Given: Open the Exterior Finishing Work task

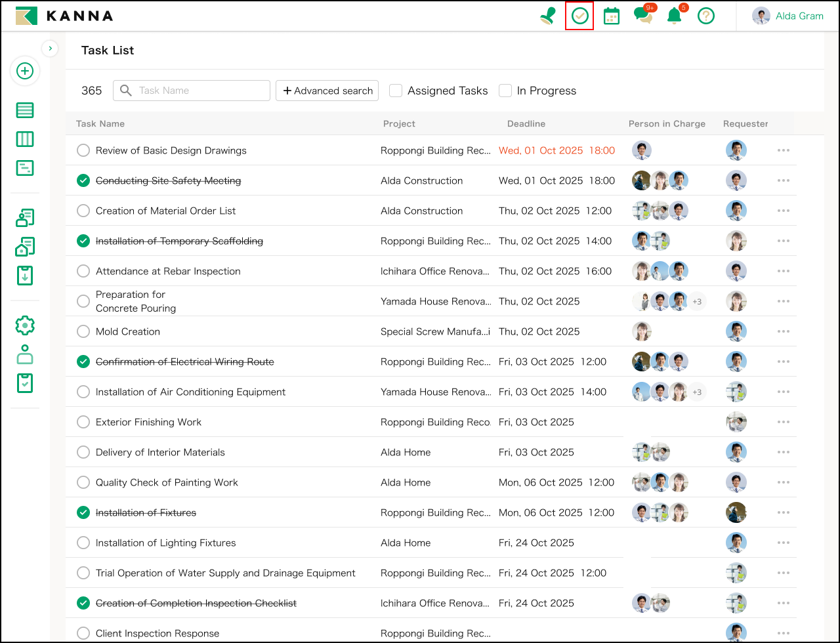Looking at the screenshot, I should click(x=148, y=422).
